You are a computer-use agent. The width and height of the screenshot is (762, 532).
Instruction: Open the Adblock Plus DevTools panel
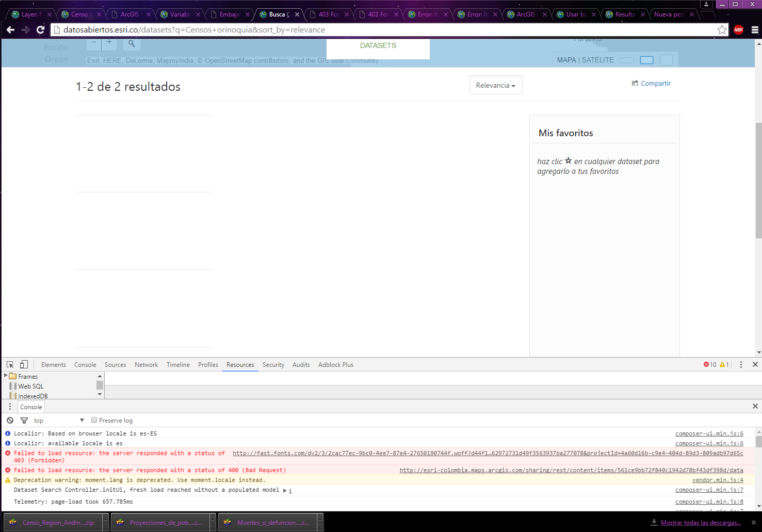click(336, 364)
